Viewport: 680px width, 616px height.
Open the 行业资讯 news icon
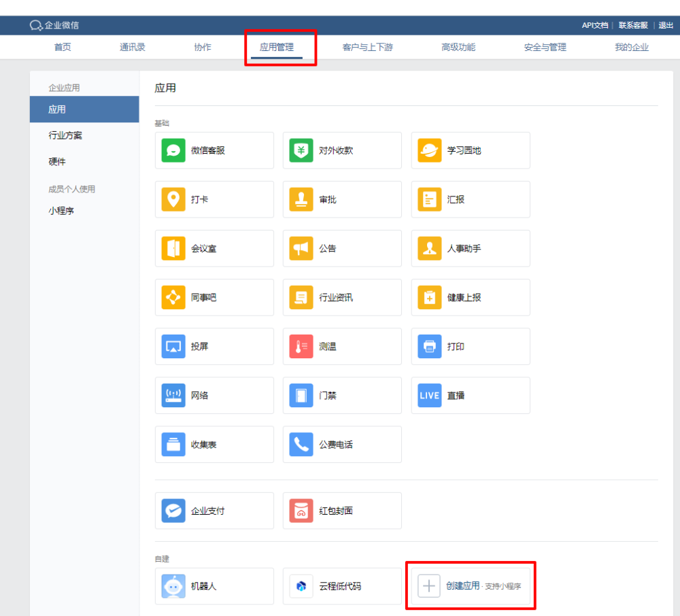coord(301,297)
